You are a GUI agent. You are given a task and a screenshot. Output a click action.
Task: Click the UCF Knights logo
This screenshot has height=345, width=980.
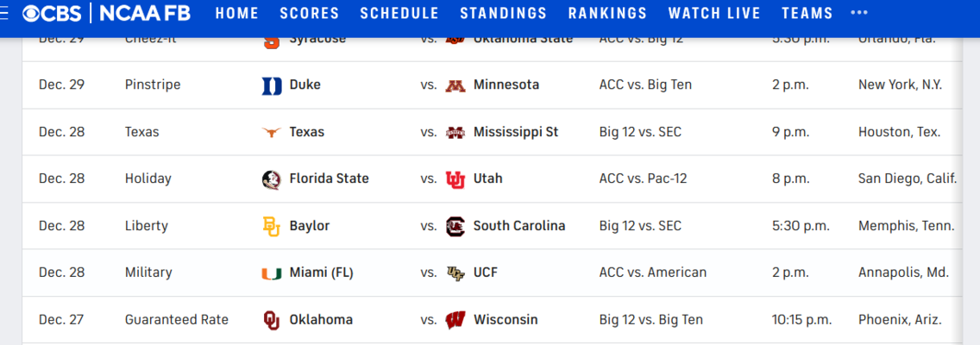point(455,273)
